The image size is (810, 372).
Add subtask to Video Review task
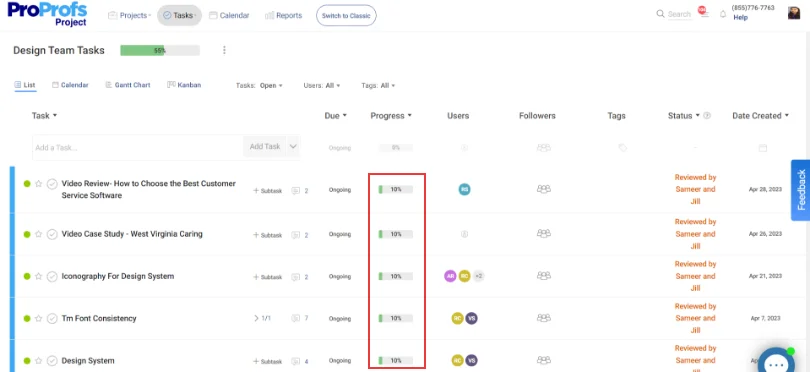tap(268, 191)
